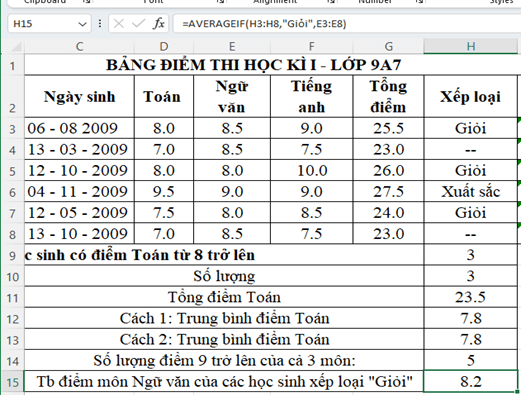This screenshot has height=395, width=521.
Task: Click the Cancel X icon in formula bar
Action: [118, 24]
